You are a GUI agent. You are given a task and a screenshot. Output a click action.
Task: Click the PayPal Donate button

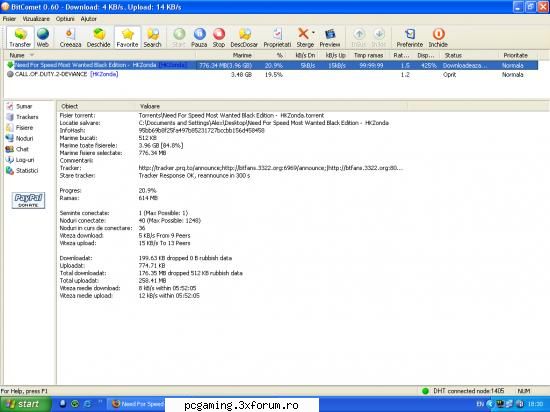click(x=28, y=200)
